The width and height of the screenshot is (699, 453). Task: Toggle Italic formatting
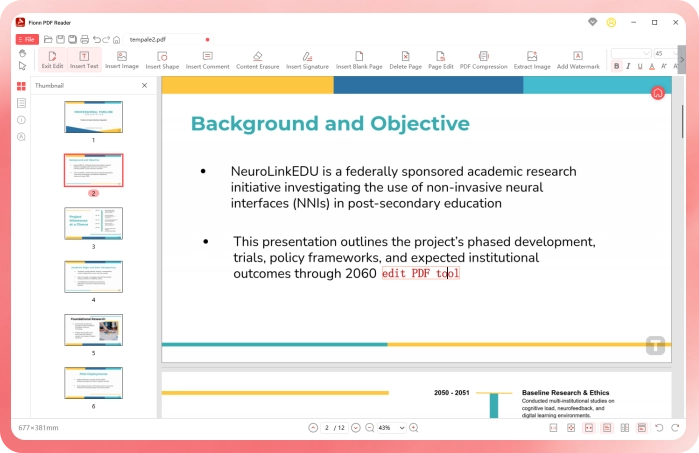point(628,66)
